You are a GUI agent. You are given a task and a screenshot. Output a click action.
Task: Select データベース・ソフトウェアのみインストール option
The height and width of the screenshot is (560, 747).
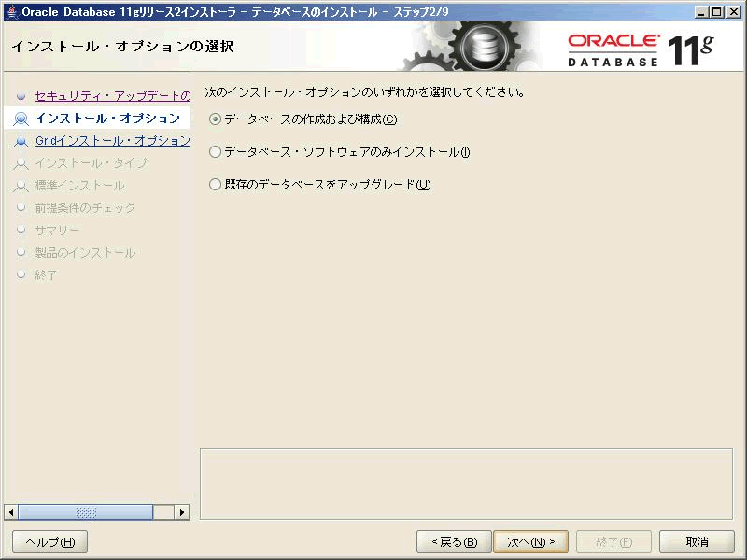[x=216, y=152]
